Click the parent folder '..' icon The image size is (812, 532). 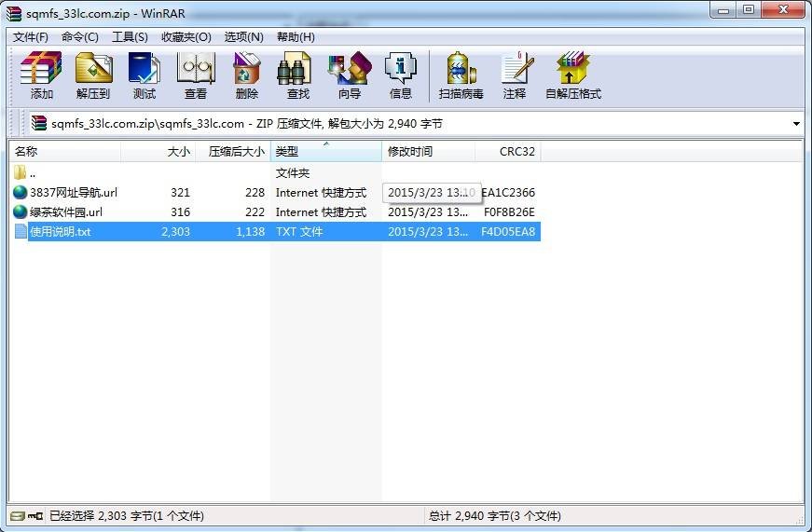click(x=20, y=172)
